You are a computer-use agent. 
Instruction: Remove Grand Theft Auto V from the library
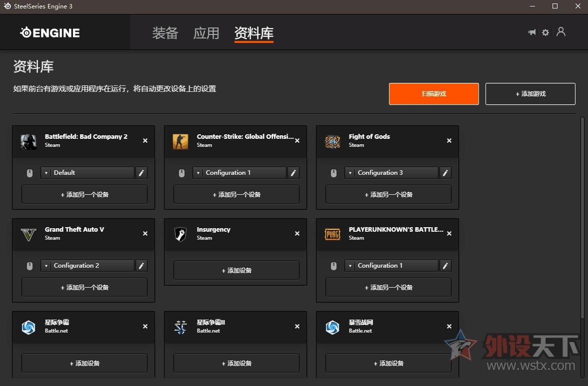point(145,233)
